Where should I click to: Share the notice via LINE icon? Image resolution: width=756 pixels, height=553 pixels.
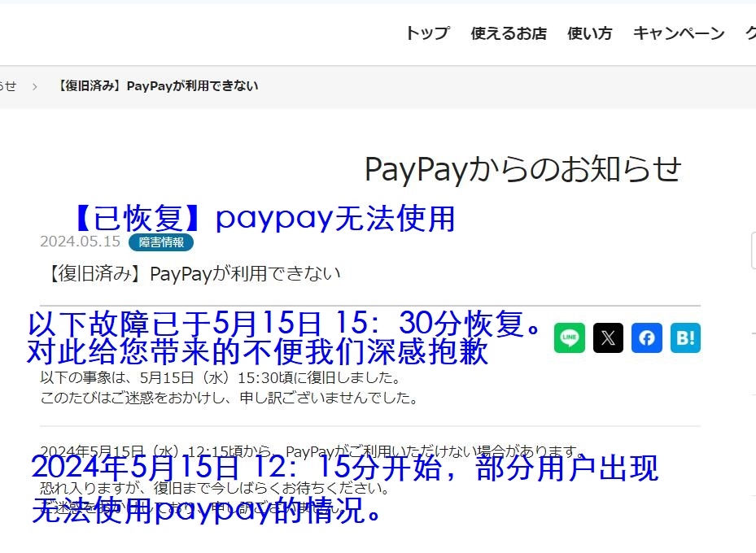pyautogui.click(x=570, y=337)
